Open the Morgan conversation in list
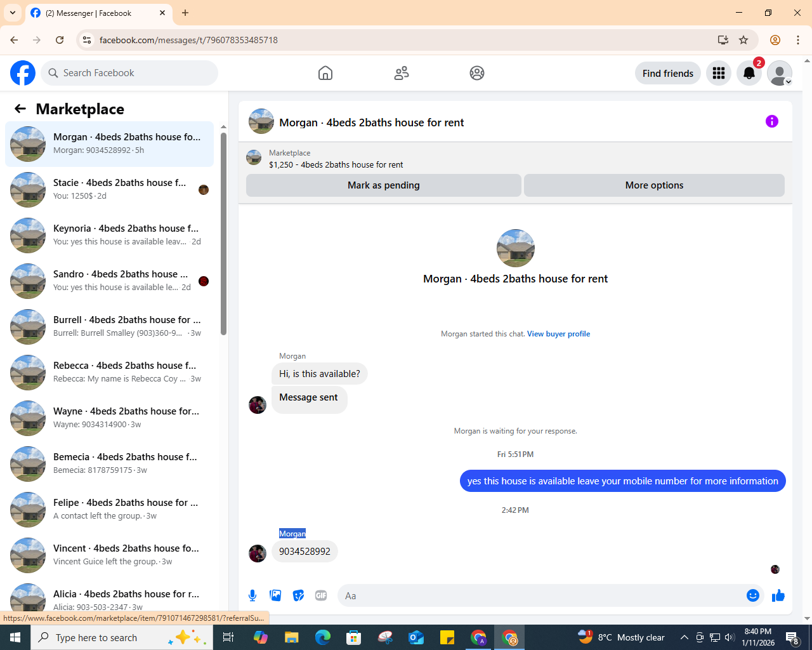The height and width of the screenshot is (650, 812). coord(110,144)
